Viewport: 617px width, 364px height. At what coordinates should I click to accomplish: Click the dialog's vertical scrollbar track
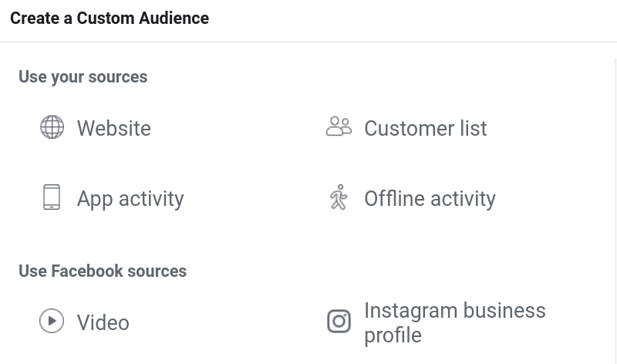[615, 211]
